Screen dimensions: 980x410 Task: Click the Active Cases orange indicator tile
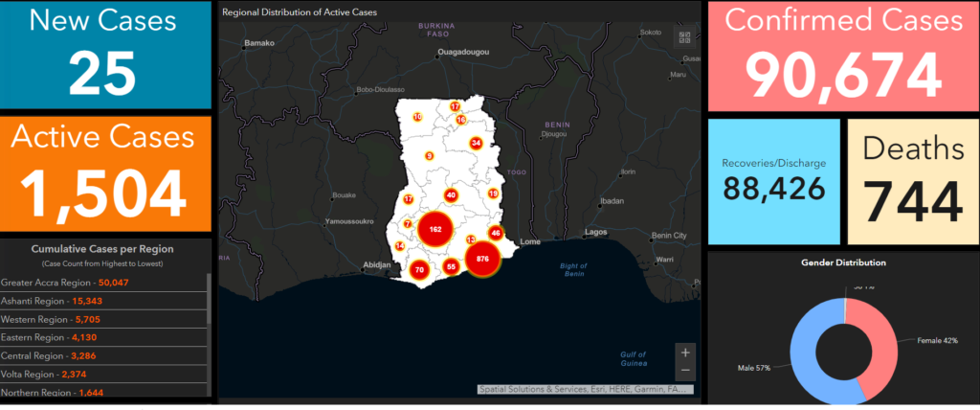[105, 174]
